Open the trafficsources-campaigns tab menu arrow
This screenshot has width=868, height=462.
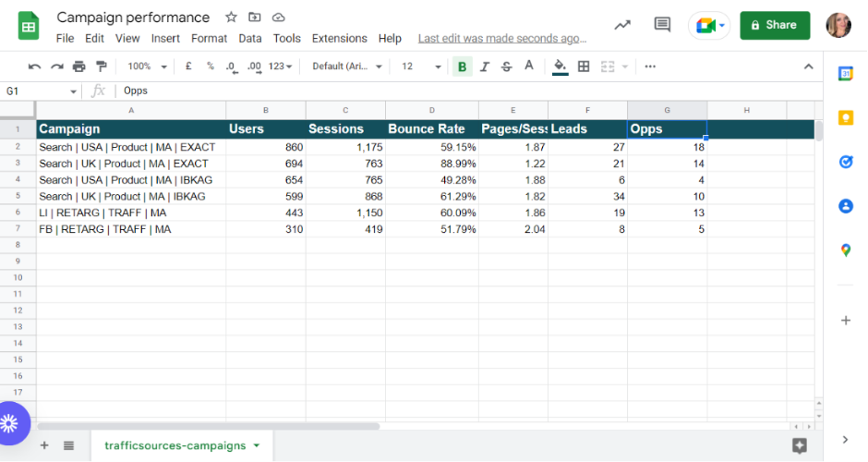[x=257, y=445]
